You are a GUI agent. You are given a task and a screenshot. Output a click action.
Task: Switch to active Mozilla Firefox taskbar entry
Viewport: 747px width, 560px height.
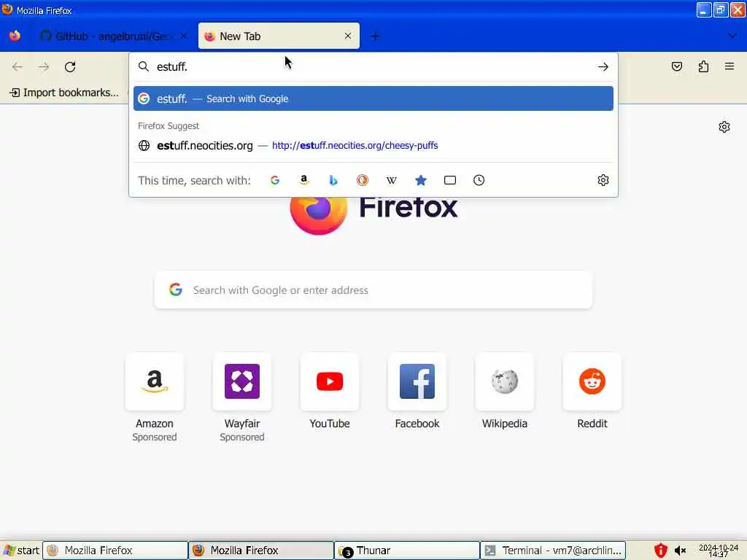pos(261,551)
